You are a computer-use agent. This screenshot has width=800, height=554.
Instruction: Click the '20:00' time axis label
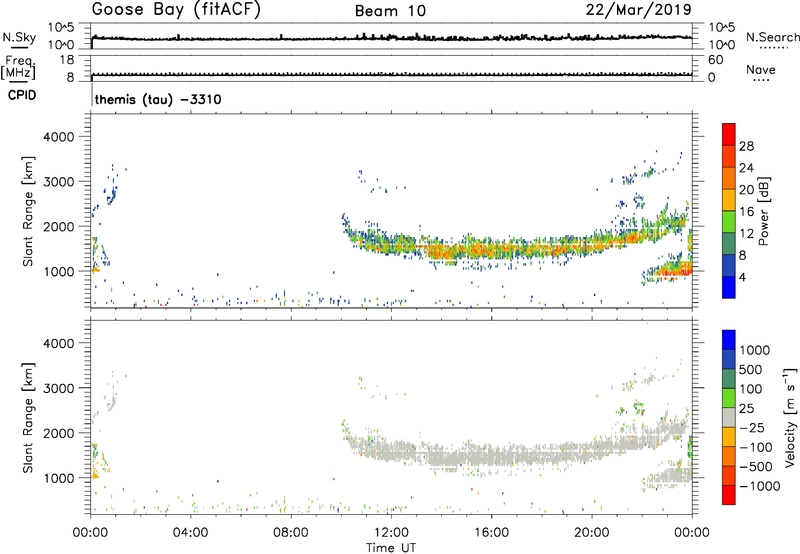tap(592, 533)
